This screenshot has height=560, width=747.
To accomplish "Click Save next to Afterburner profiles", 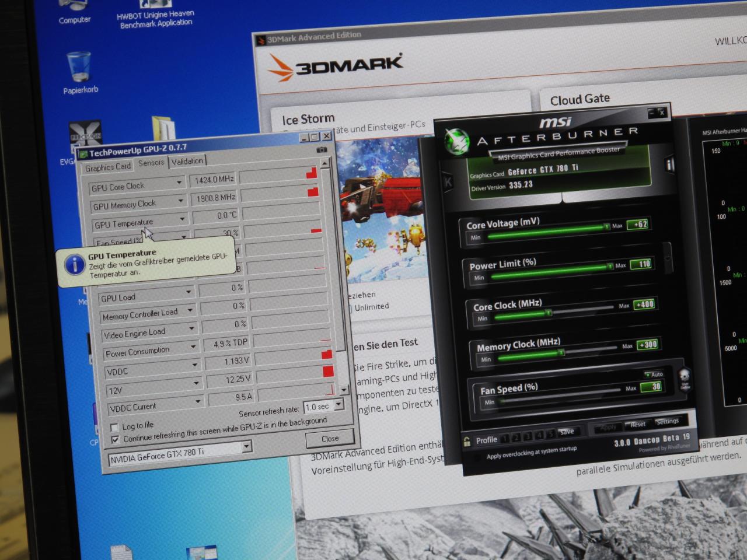I will click(x=567, y=432).
